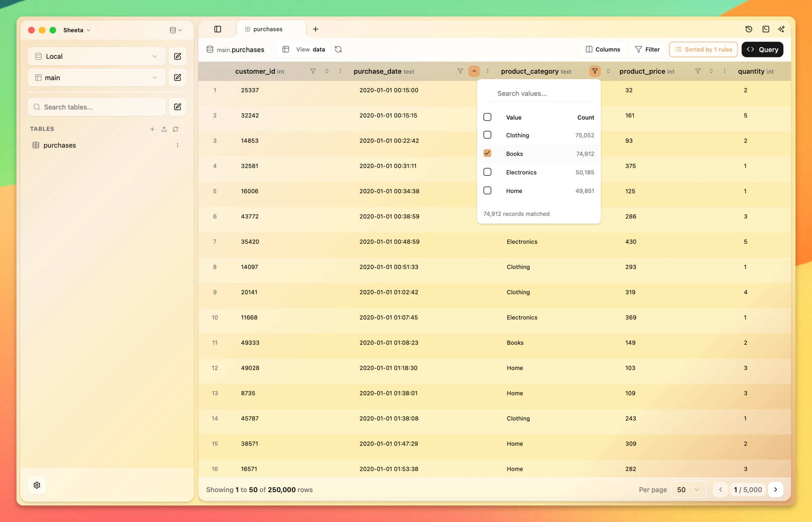Open Sorted by 1 rules

pyautogui.click(x=703, y=49)
